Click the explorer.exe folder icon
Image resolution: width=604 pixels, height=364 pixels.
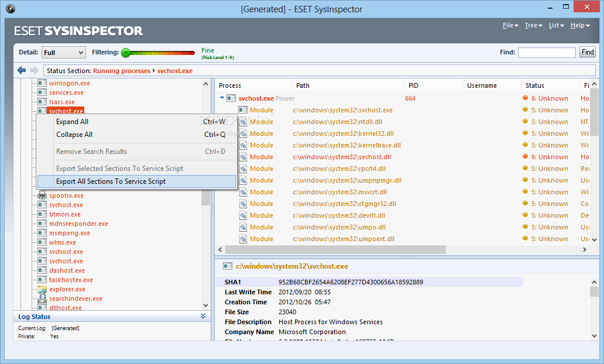click(x=42, y=289)
